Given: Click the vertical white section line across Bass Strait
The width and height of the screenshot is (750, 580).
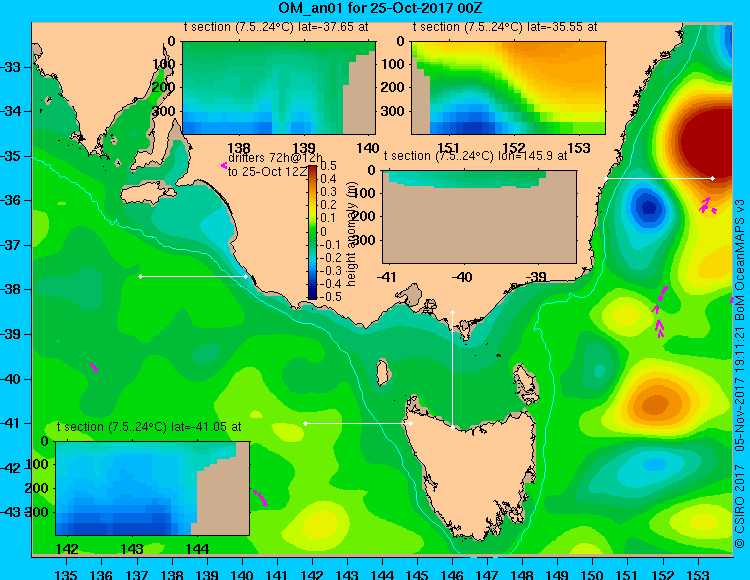Looking at the screenshot, I should pyautogui.click(x=452, y=370).
